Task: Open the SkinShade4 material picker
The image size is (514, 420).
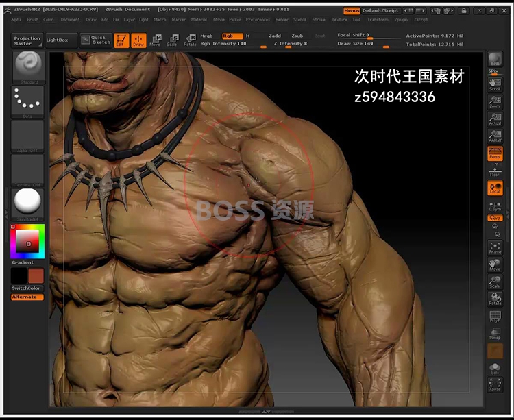Action: click(27, 205)
